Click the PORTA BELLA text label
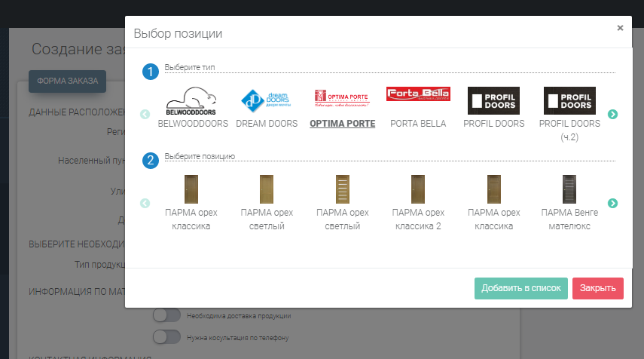 (418, 124)
